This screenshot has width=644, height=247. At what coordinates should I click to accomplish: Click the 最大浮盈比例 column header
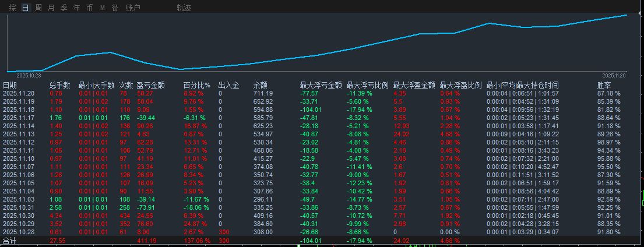tap(461, 85)
